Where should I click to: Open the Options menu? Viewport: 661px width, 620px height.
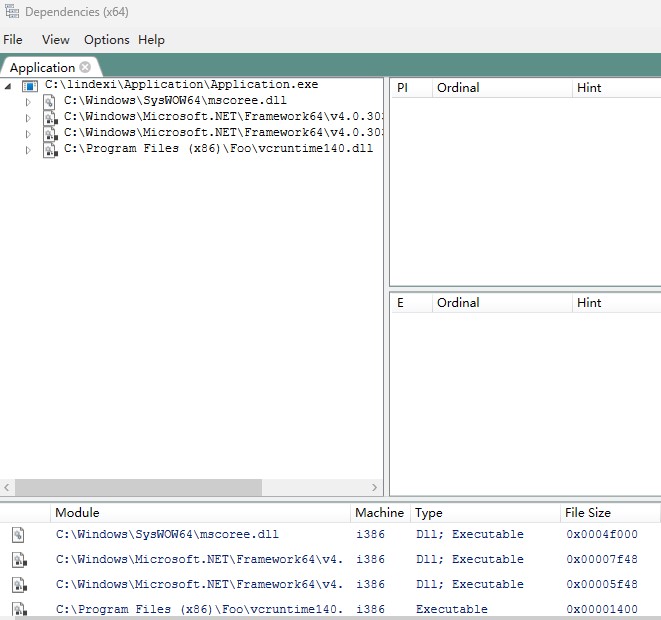point(106,40)
